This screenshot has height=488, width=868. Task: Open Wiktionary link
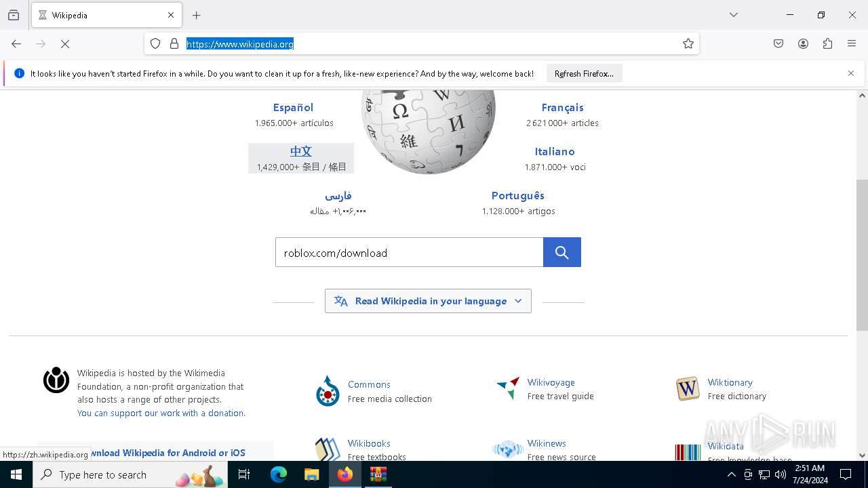point(730,382)
